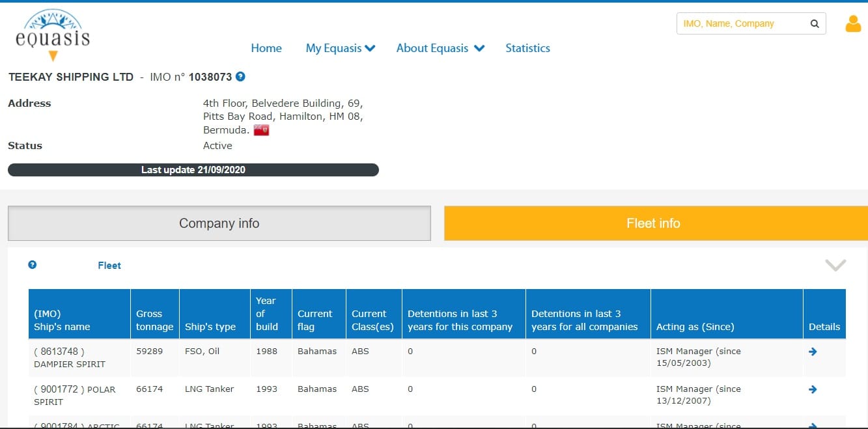
Task: Click the help icon beside Fleet
Action: 33,265
